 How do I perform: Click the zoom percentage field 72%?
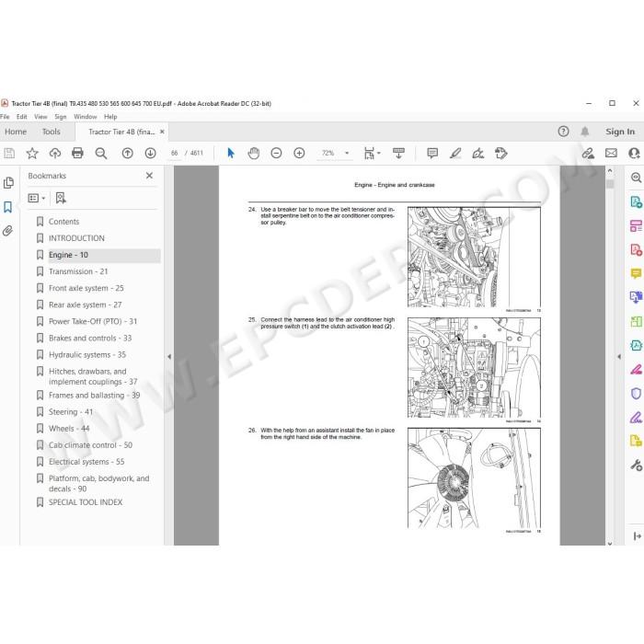328,154
